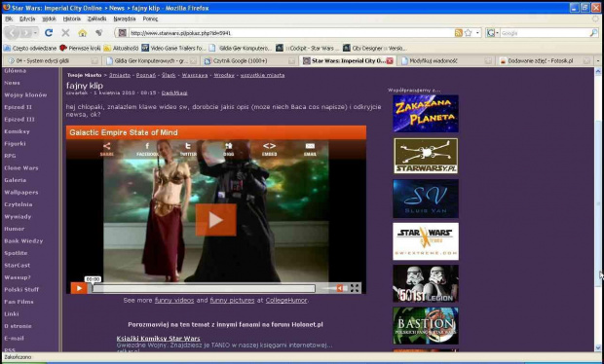Open the Bastion partner banner
Viewport: 604px width, 364px height.
point(426,325)
